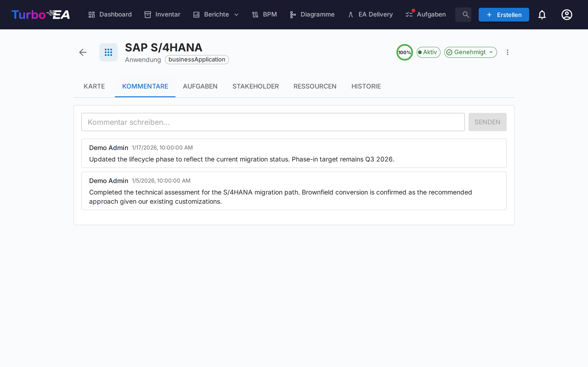Expand the Berichte menu

[x=215, y=14]
